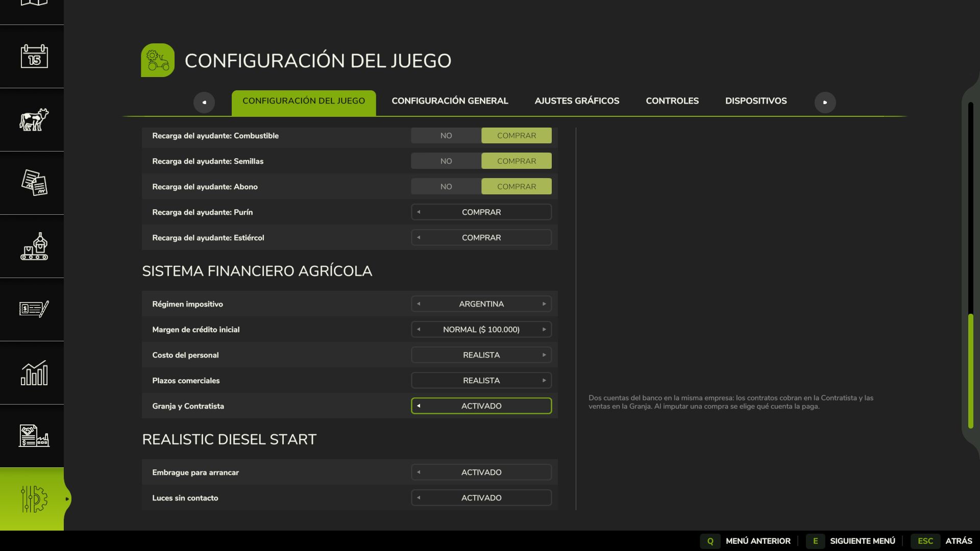Open the Controles tab
Viewport: 980px width, 551px height.
[672, 101]
